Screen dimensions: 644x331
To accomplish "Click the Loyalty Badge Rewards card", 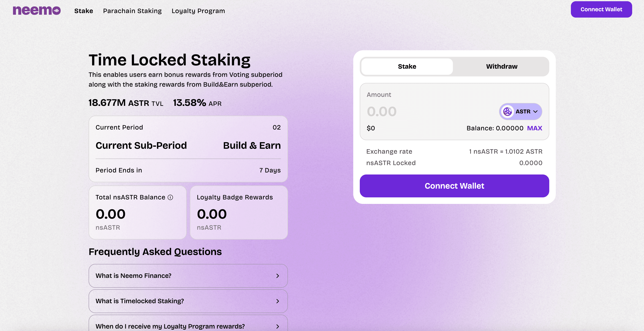I will click(239, 212).
